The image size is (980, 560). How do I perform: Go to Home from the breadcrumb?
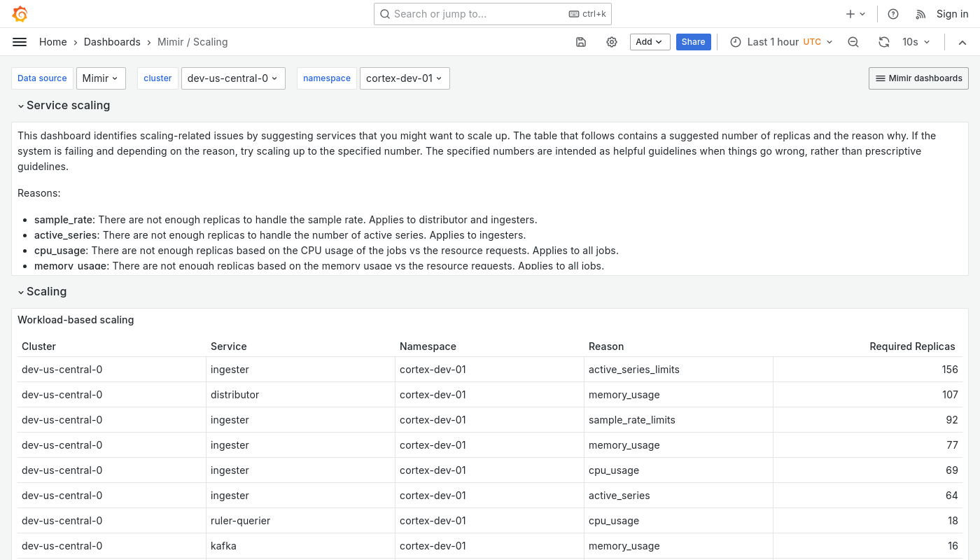coord(53,42)
